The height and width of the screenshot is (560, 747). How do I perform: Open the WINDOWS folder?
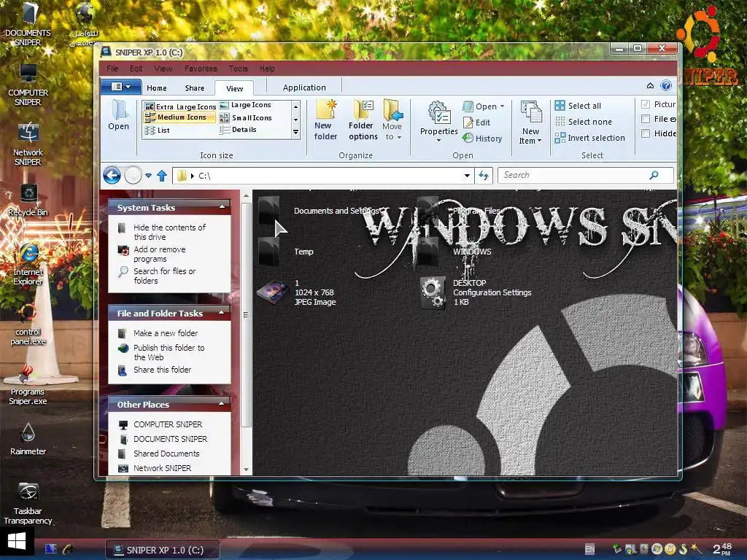click(454, 252)
